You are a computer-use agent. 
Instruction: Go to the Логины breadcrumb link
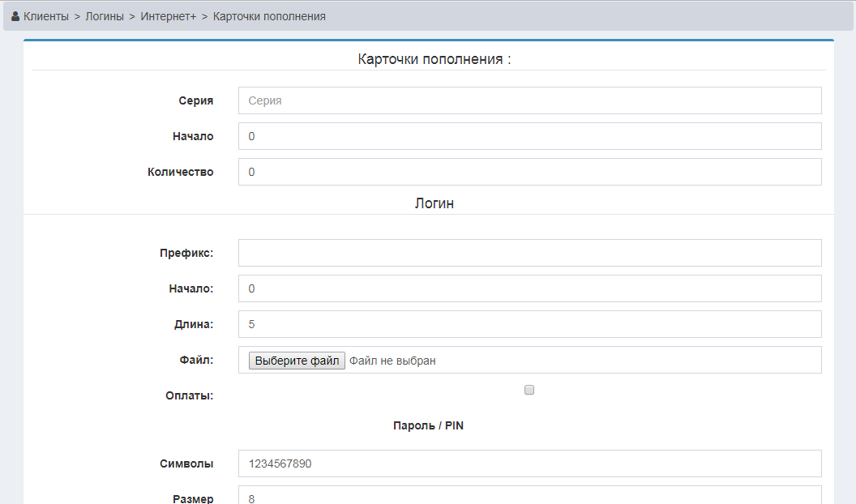(105, 16)
